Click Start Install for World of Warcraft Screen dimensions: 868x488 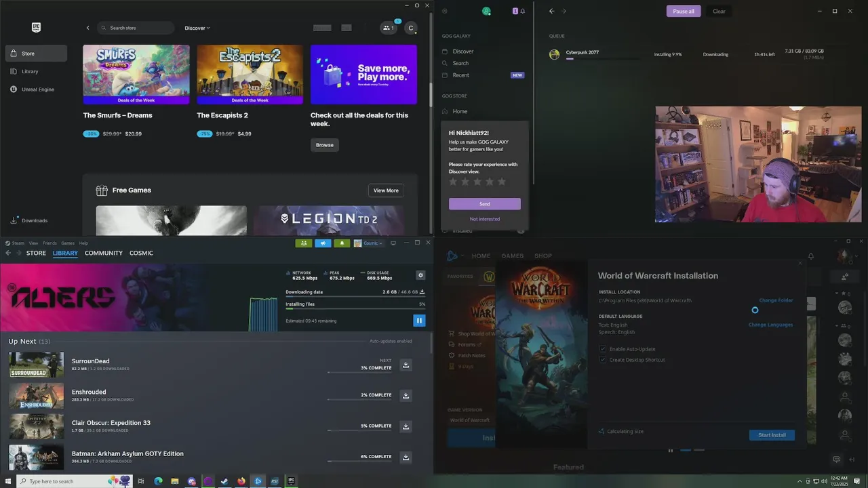[x=772, y=435]
